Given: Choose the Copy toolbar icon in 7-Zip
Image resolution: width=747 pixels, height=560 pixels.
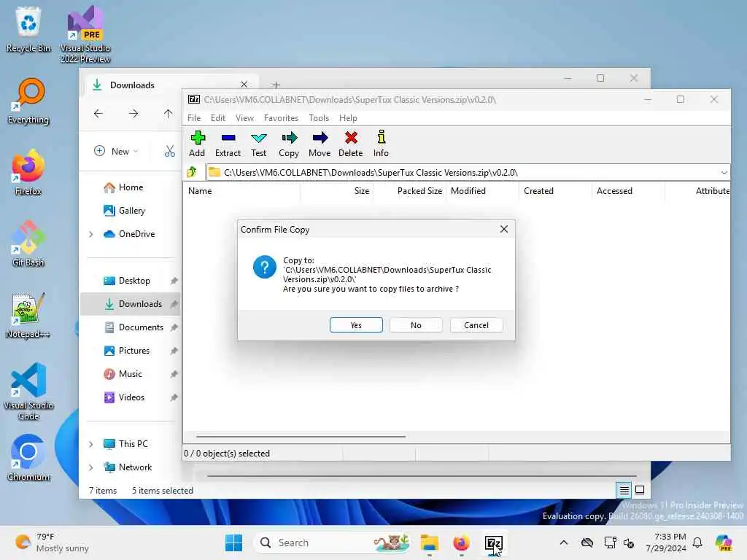Looking at the screenshot, I should coord(289,144).
